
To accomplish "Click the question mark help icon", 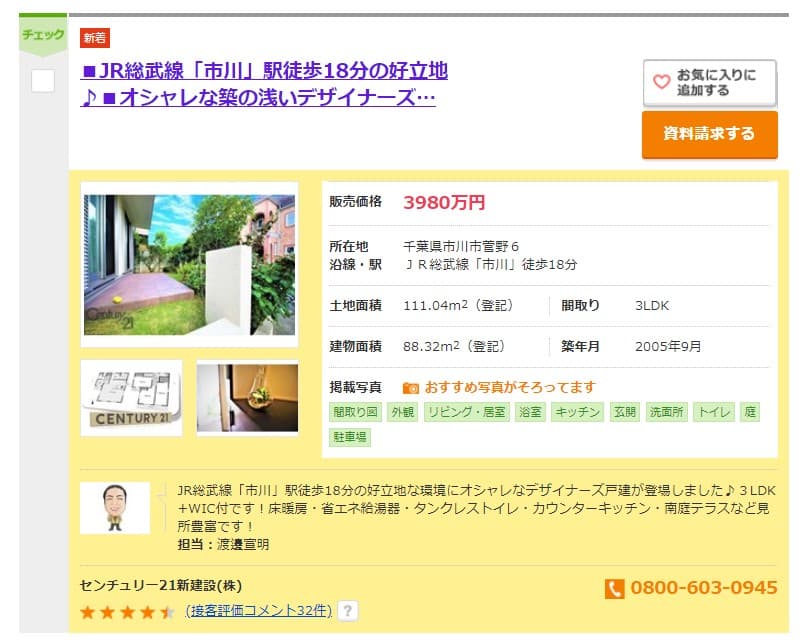I will tap(348, 610).
